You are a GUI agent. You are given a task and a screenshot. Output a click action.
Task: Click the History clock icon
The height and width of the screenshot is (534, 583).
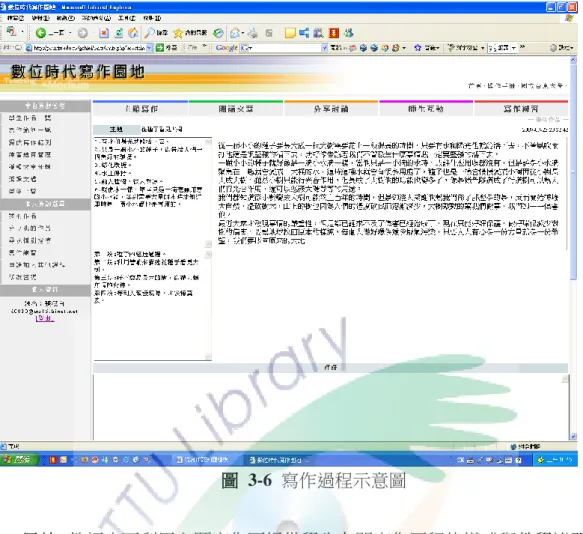tap(218, 33)
